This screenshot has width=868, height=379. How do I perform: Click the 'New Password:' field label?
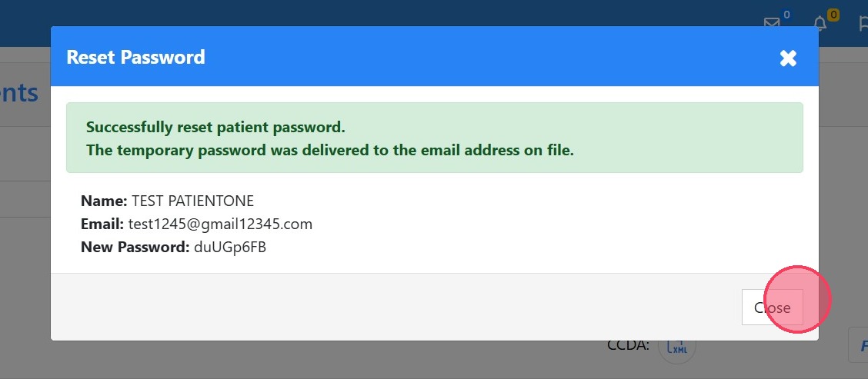click(x=135, y=248)
